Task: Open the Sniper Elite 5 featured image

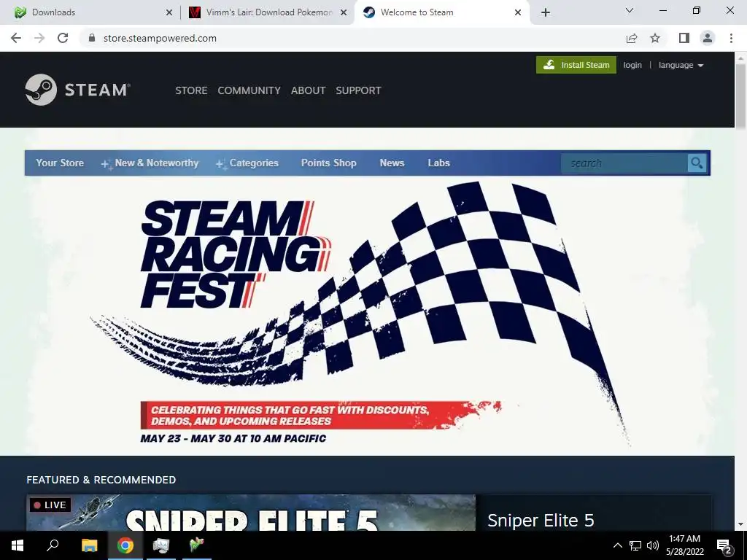Action: [x=251, y=513]
